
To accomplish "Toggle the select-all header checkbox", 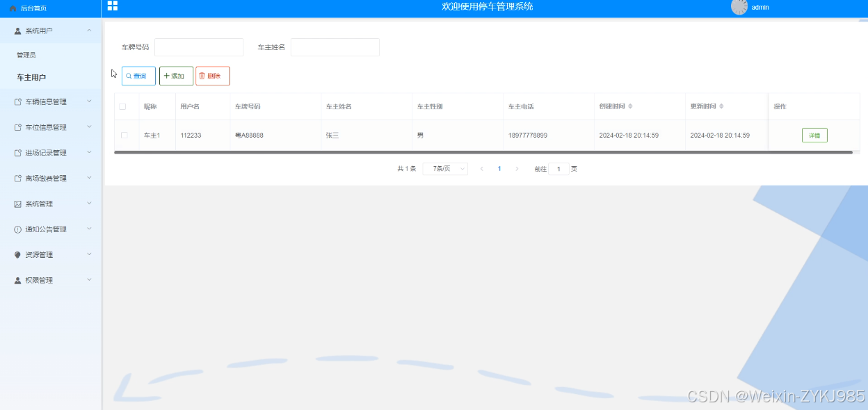I will 122,106.
